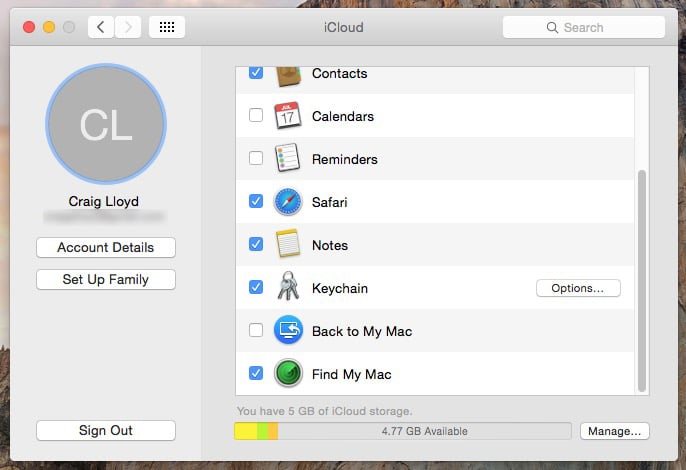Click the iCloud storage usage bar
This screenshot has height=470, width=686.
pyautogui.click(x=403, y=431)
